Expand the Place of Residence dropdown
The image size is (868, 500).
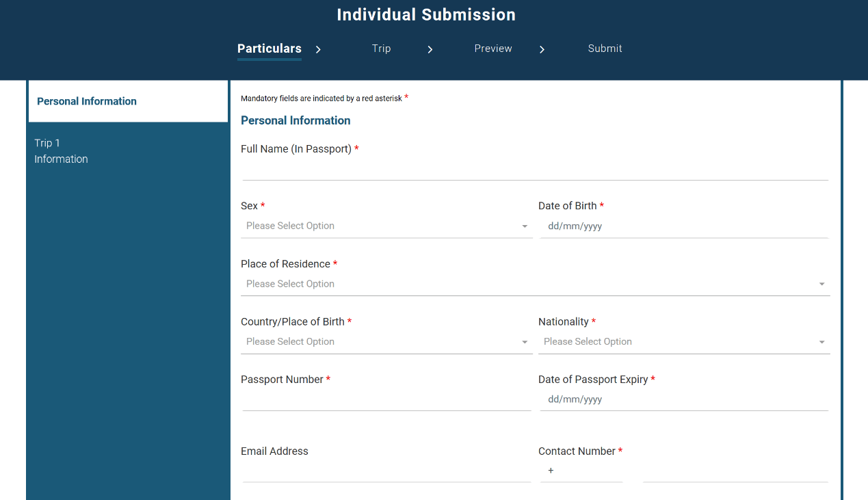pos(536,284)
